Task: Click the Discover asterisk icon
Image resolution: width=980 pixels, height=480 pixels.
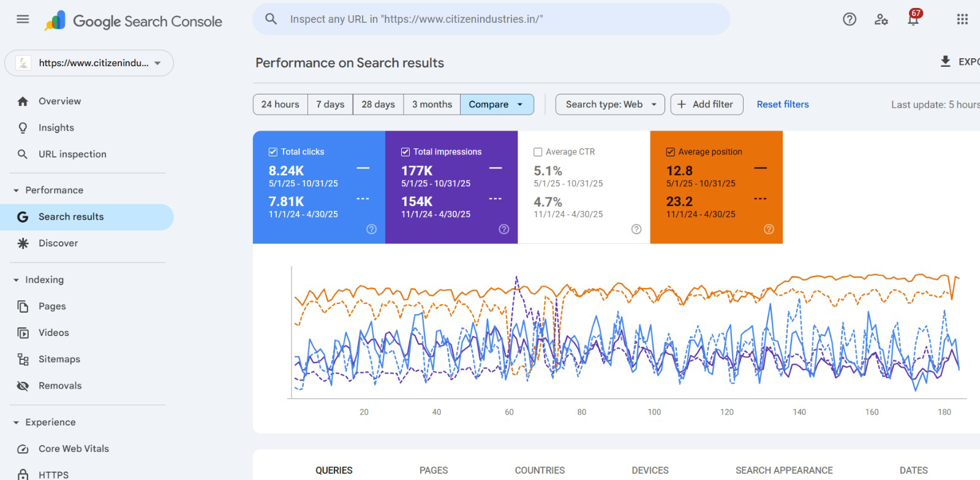Action: 23,243
